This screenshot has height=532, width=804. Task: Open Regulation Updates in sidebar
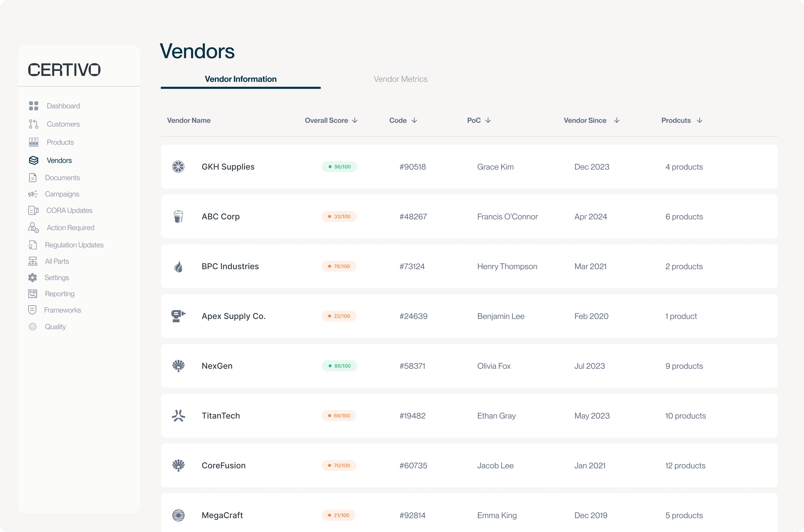pos(74,245)
